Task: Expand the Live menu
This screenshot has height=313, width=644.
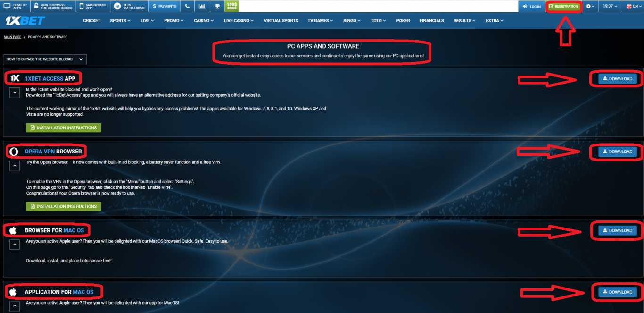Action: [147, 21]
